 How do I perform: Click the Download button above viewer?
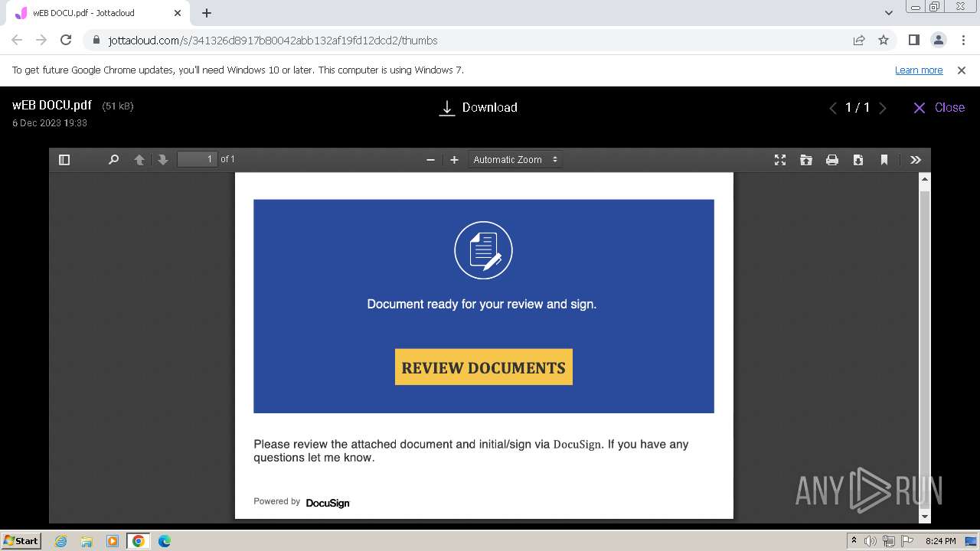[478, 108]
